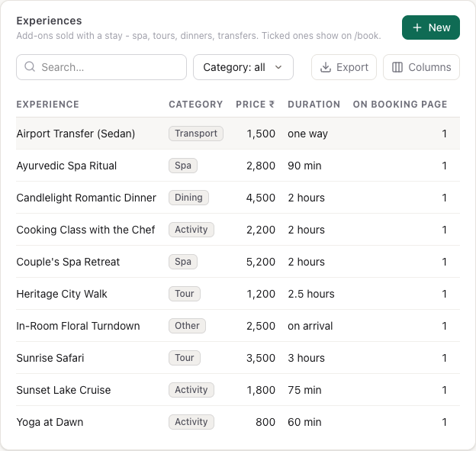The image size is (476, 451).
Task: Click Activity badge on Yoga at Dawn
Action: pos(191,422)
